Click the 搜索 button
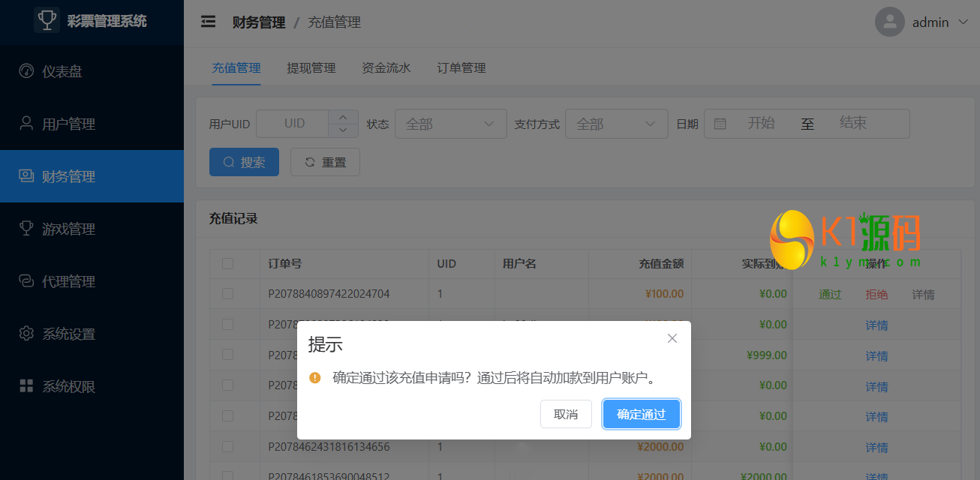The height and width of the screenshot is (480, 980). tap(244, 162)
